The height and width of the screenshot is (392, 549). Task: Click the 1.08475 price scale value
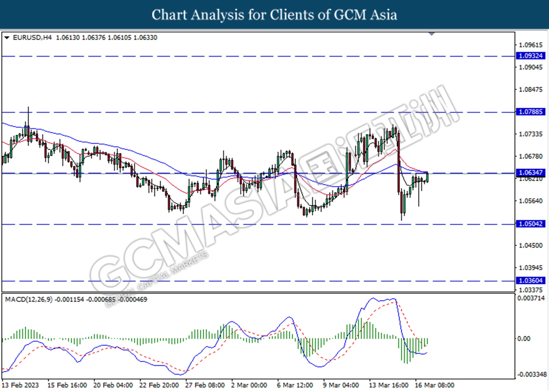(531, 89)
